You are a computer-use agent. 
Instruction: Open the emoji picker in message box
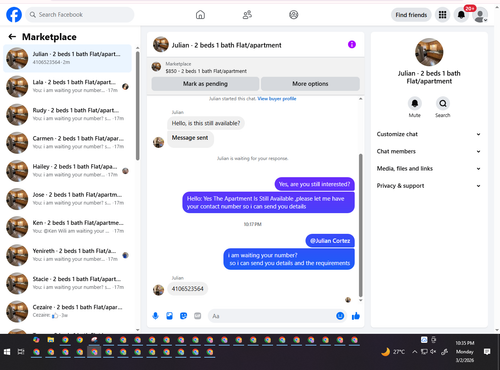(x=340, y=316)
